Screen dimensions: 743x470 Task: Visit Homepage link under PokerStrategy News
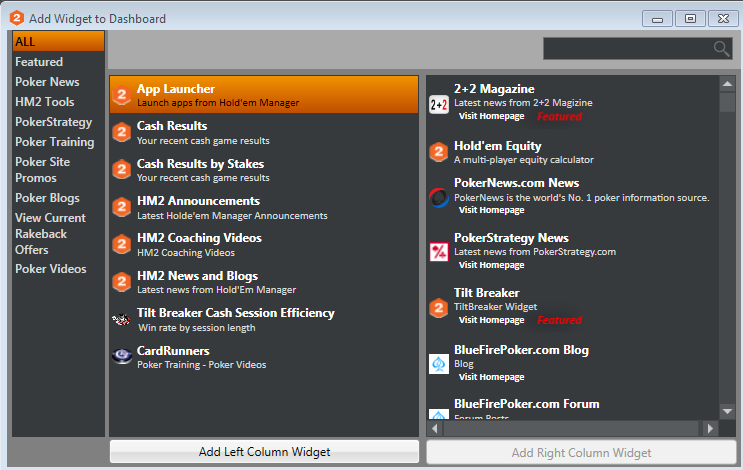pyautogui.click(x=491, y=265)
